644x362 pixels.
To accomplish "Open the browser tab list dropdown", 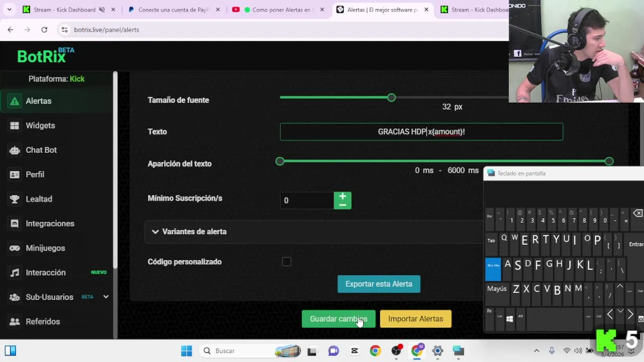I will 9,10.
